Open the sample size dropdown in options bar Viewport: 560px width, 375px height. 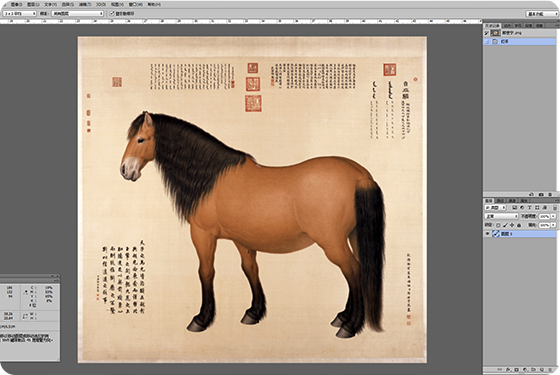(20, 14)
